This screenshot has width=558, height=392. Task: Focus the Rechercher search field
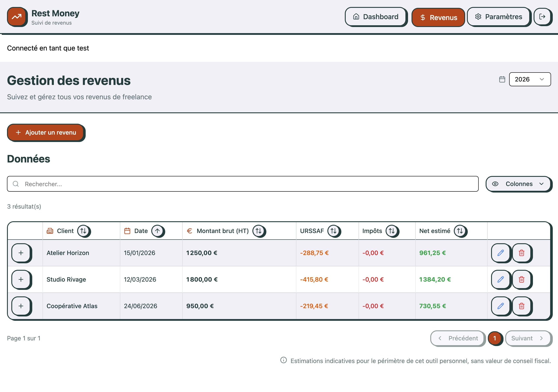pos(243,184)
